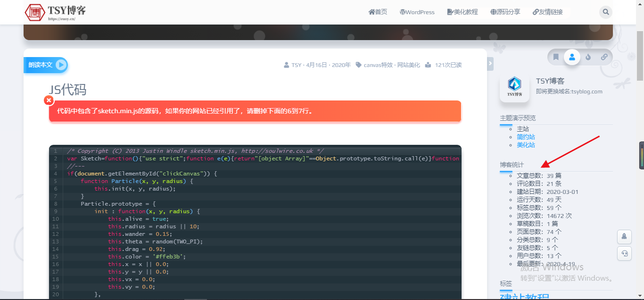Close the red warning notice with X

(49, 100)
